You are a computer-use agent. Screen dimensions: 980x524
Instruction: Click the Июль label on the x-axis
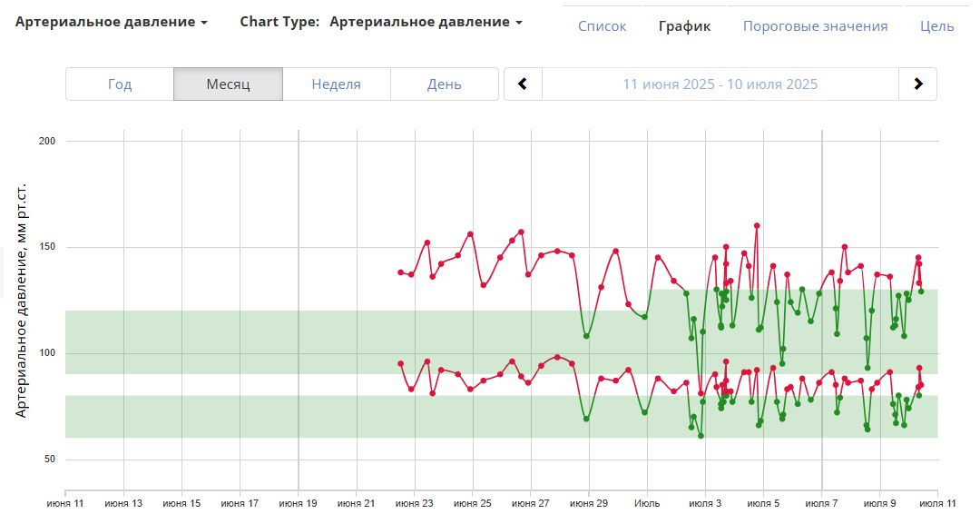click(647, 502)
